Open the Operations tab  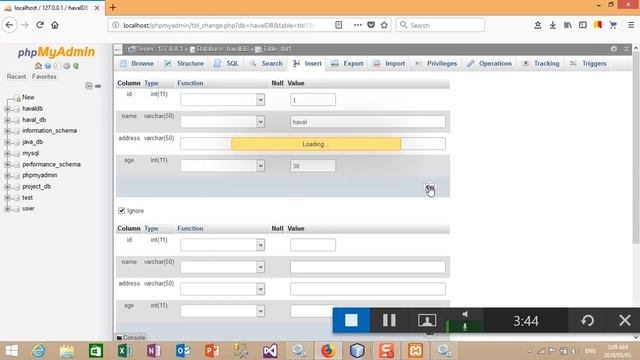(490, 63)
